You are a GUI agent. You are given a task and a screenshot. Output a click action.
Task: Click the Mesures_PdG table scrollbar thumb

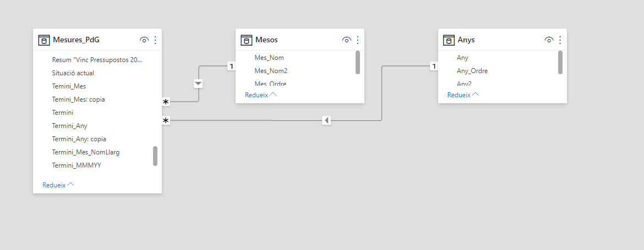tap(155, 155)
